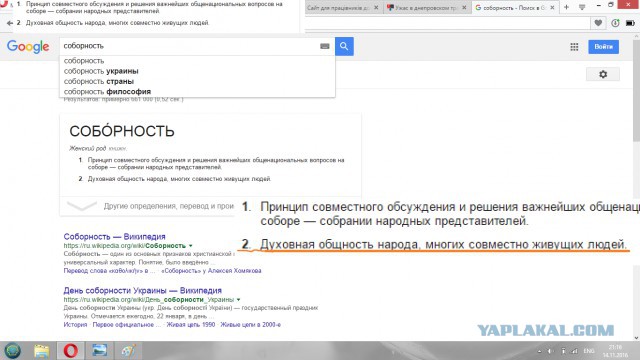Close the 'соборность - Поиск' tab
The image size is (640, 360).
552,7
